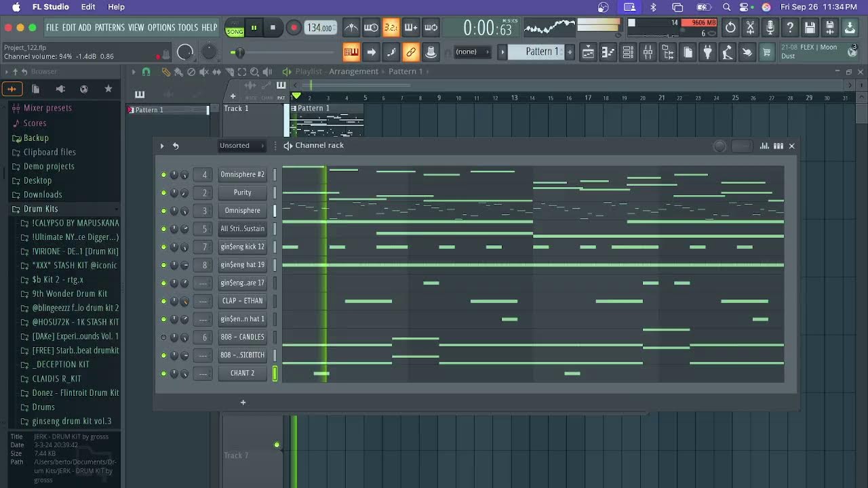Select the playlist mute tool
868x488 pixels.
[x=203, y=72]
